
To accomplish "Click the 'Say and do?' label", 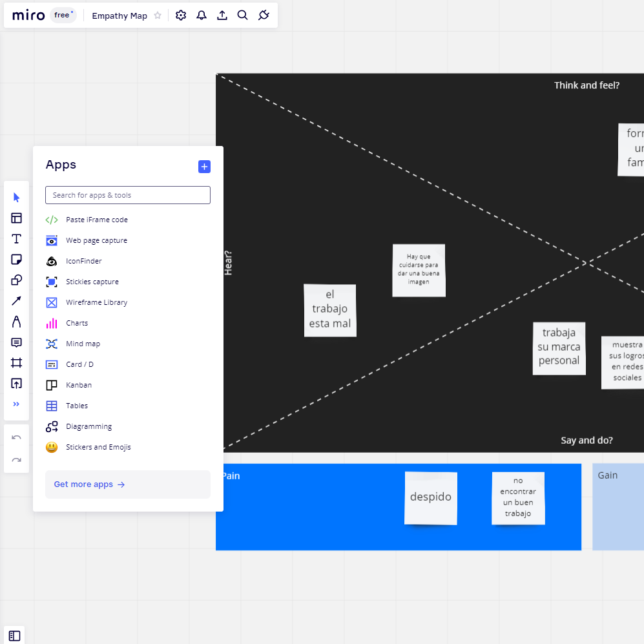I will [x=587, y=441].
